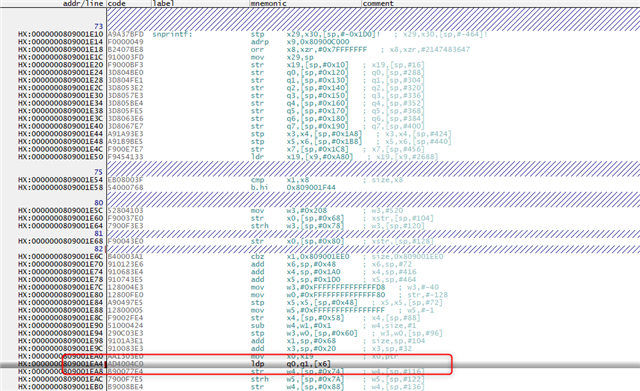
Task: Click operand x0,[sp,#0x80]
Action: coord(316,241)
